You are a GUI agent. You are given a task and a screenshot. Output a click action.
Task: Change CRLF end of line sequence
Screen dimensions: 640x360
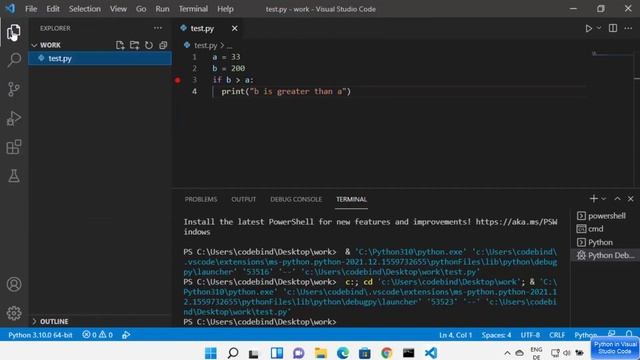click(x=557, y=335)
